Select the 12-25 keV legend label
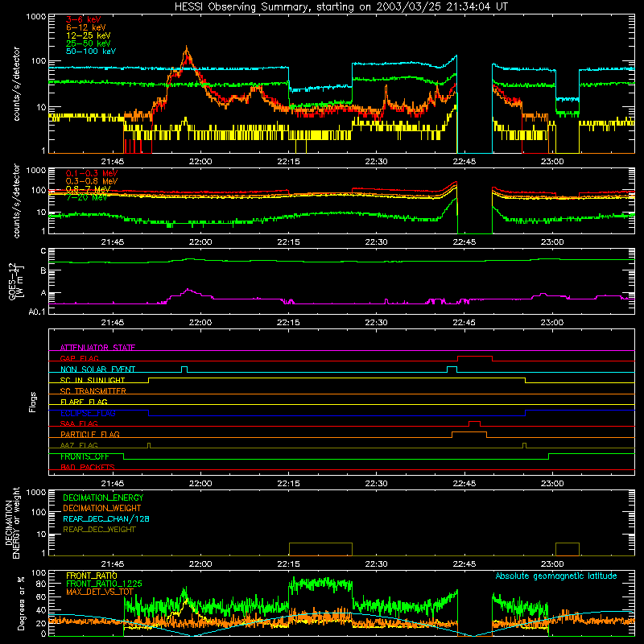Viewport: 644px width, 644px height. (88, 35)
